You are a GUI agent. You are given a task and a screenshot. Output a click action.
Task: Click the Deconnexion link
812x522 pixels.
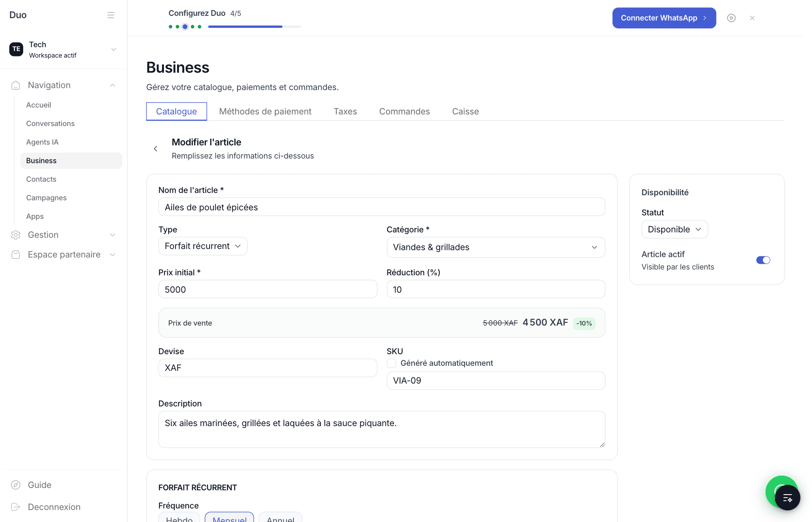point(54,507)
